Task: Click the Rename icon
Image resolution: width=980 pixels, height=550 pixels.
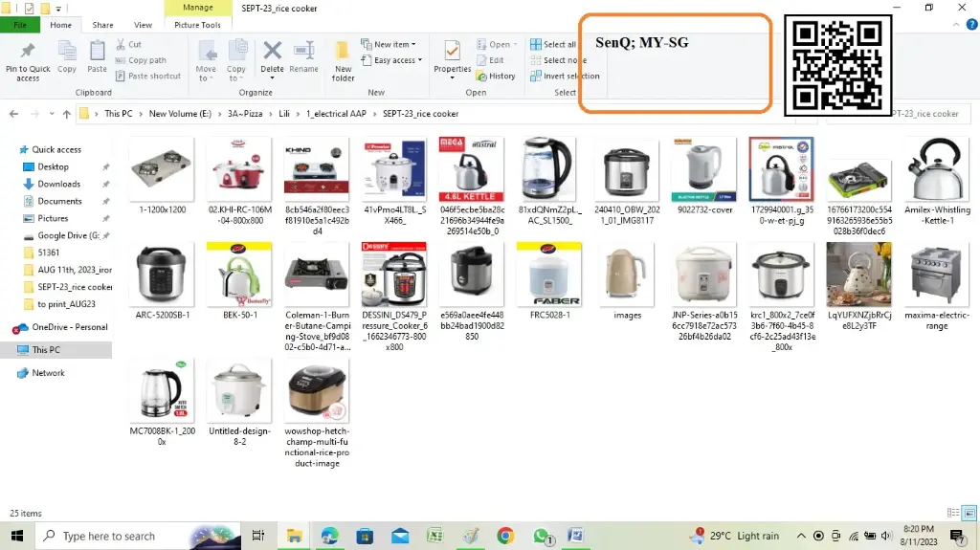Action: click(303, 50)
